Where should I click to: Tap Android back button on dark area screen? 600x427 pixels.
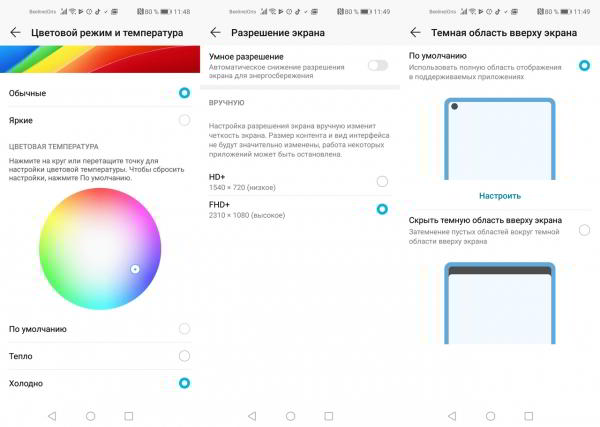(452, 416)
